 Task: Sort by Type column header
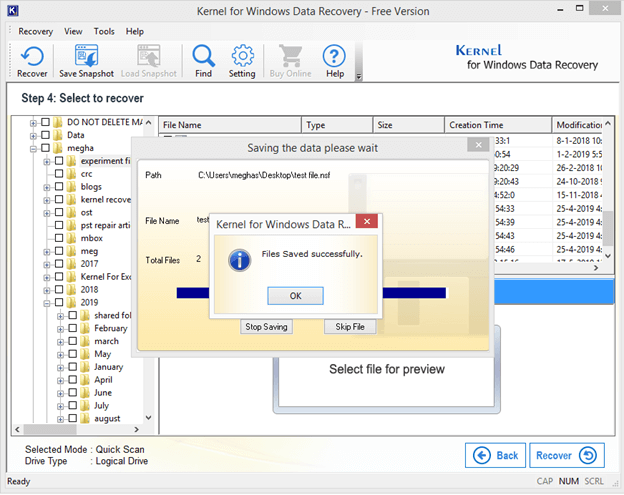click(x=337, y=125)
